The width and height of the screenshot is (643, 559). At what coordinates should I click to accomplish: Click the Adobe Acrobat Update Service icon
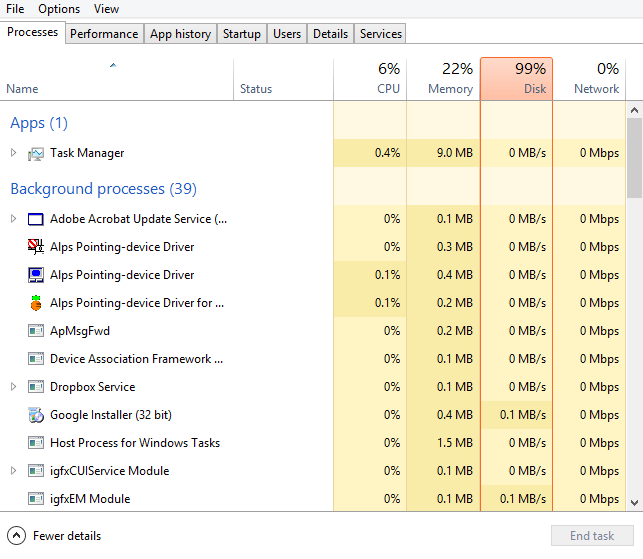click(x=36, y=219)
